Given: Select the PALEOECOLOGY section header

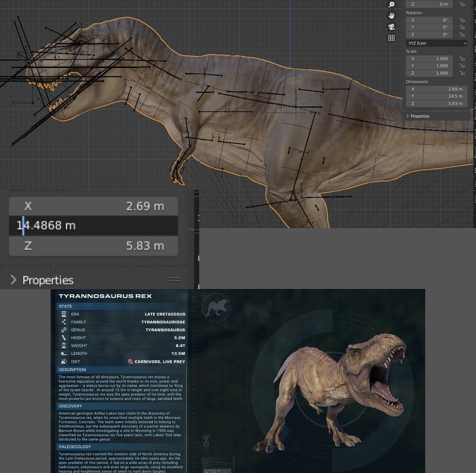Looking at the screenshot, I should (121, 447).
